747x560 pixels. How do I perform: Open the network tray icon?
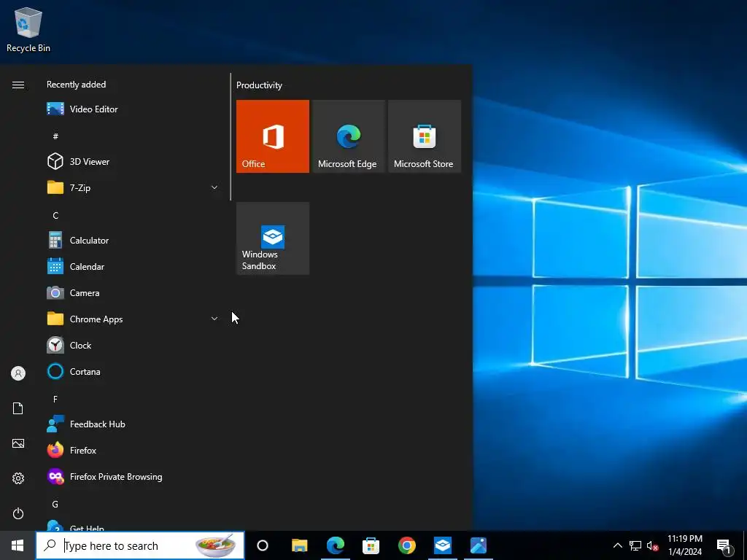click(635, 545)
